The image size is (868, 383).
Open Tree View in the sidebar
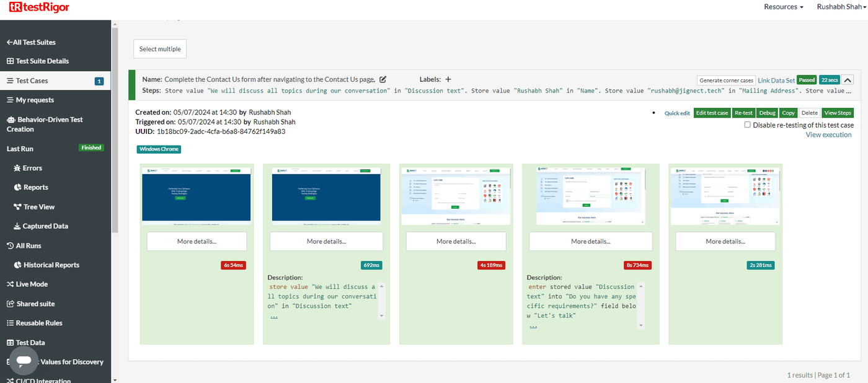[33, 207]
